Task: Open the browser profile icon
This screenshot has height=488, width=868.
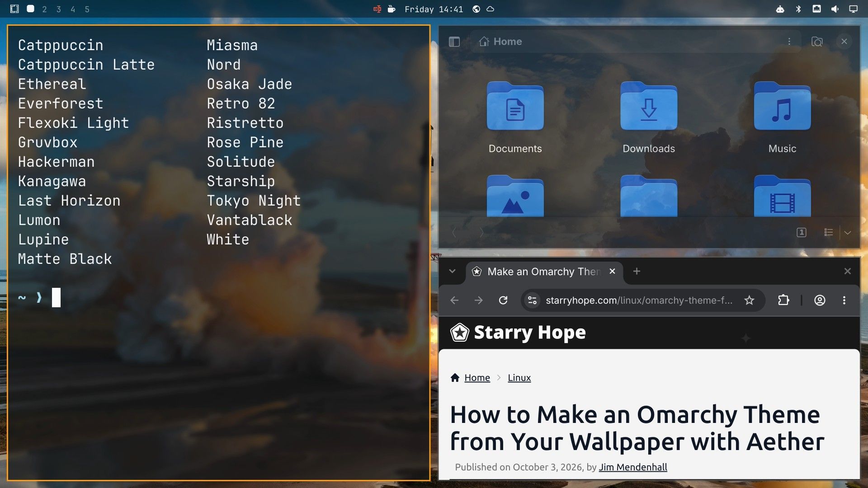Action: (x=820, y=300)
